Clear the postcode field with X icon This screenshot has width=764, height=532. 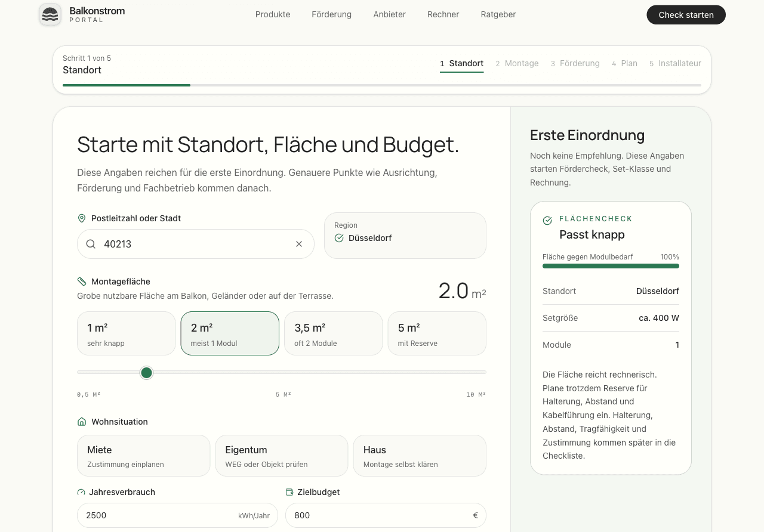299,244
